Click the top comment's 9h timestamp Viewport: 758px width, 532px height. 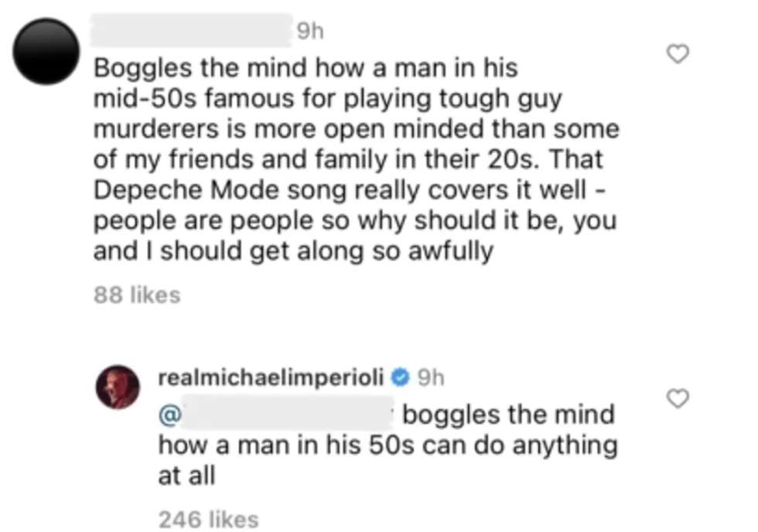309,32
